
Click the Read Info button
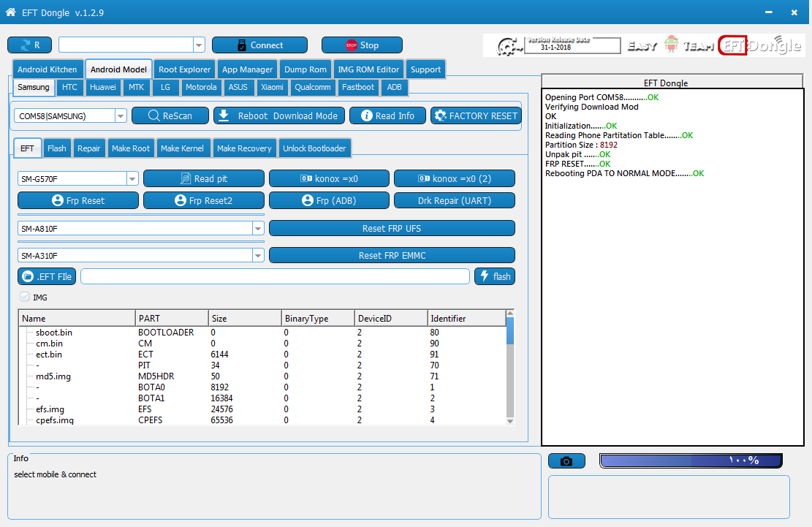(x=388, y=115)
